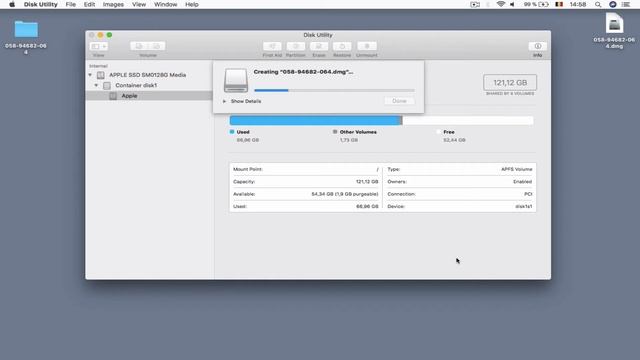Viewport: 640px width, 360px height.
Task: Open the Help menu
Action: tap(191, 4)
